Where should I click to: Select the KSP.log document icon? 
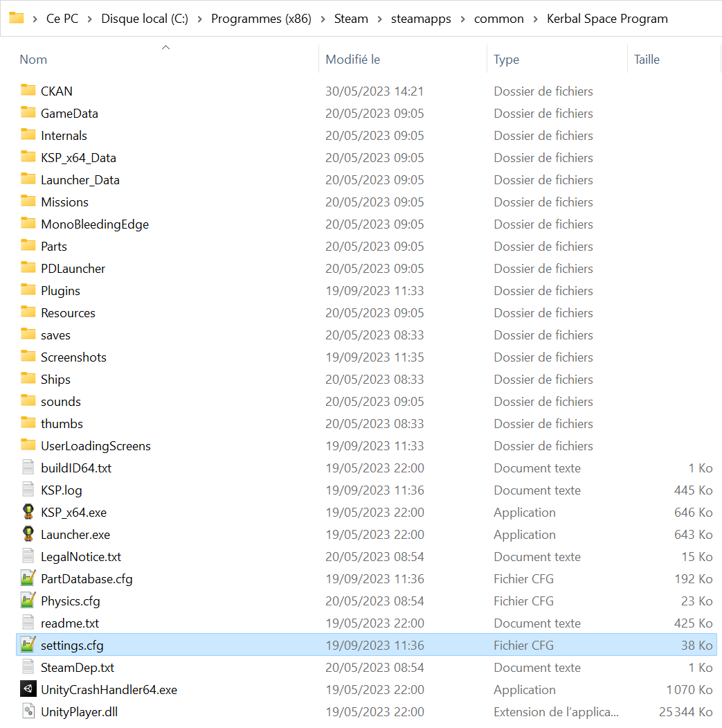click(28, 489)
